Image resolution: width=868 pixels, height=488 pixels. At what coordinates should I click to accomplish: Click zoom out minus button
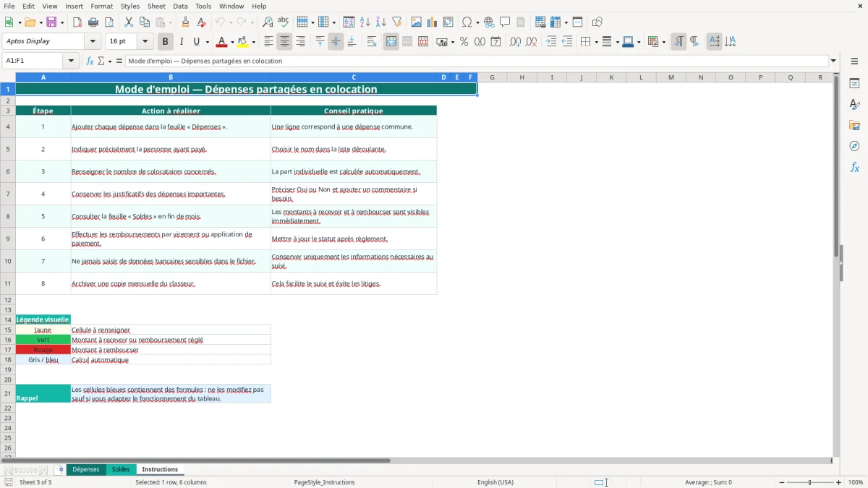pos(780,482)
